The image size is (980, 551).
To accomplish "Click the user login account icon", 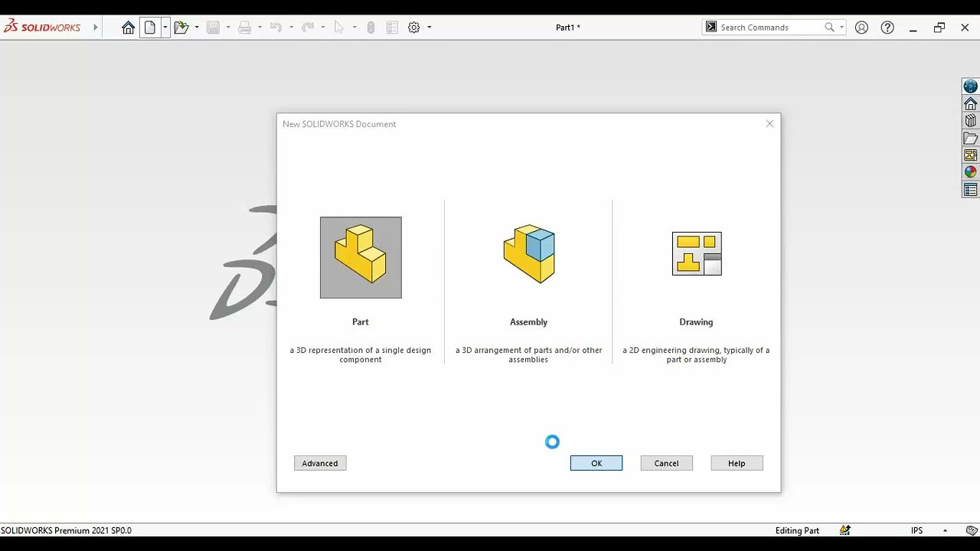I will [x=861, y=28].
